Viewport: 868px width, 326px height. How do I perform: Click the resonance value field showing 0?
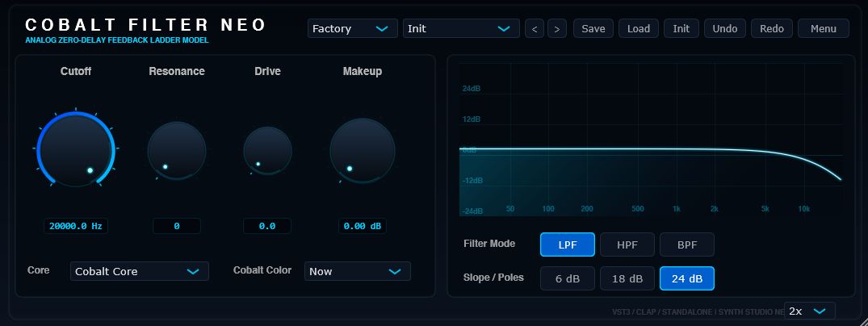[177, 226]
